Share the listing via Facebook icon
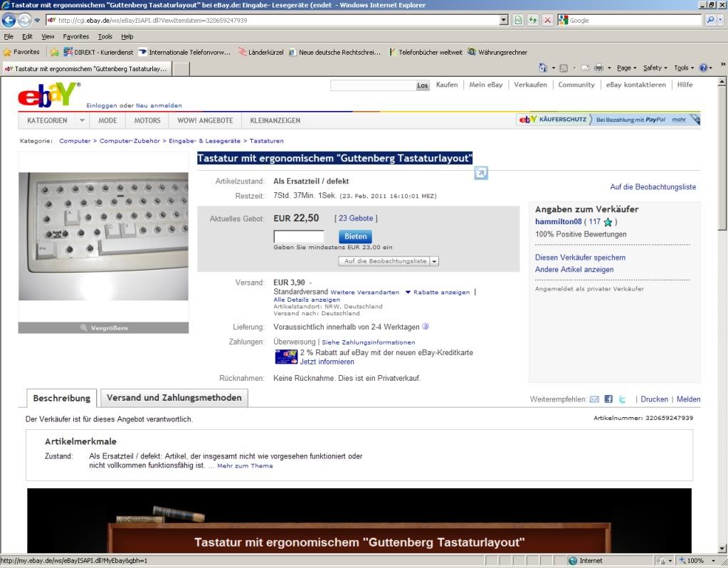Image resolution: width=728 pixels, height=568 pixels. (x=608, y=399)
